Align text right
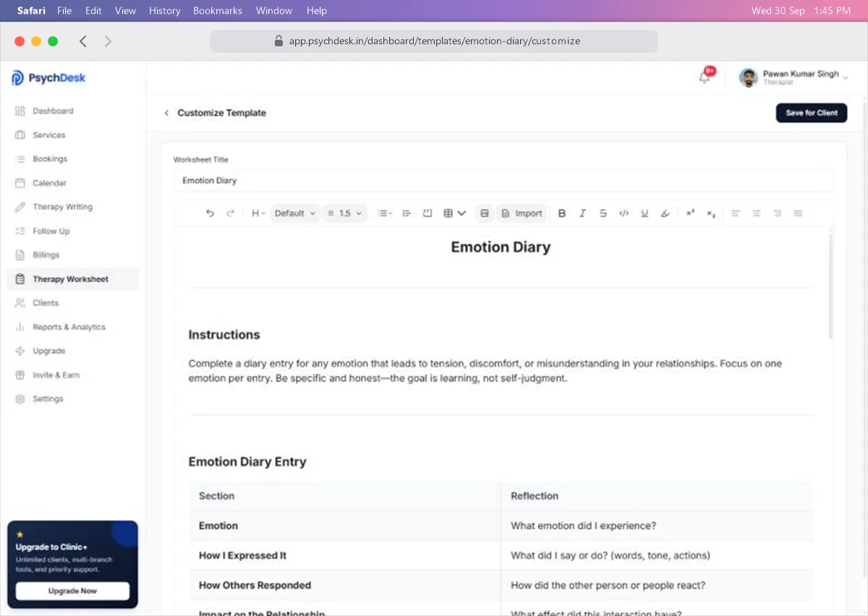868x616 pixels. [778, 213]
